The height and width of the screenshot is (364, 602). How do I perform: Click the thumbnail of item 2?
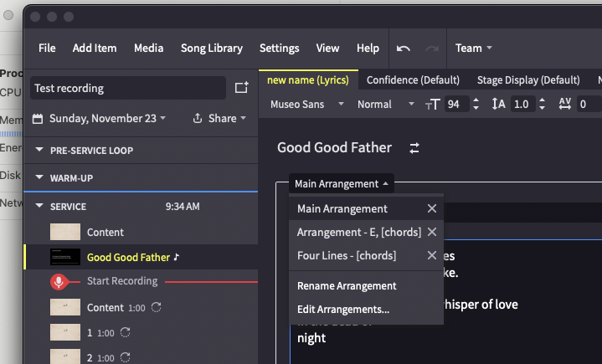coord(65,356)
